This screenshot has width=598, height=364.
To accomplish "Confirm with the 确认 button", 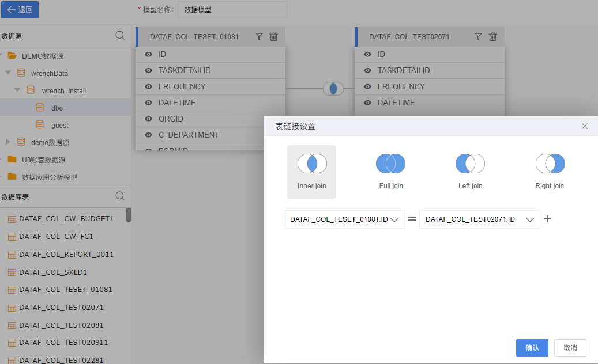I will tap(532, 348).
